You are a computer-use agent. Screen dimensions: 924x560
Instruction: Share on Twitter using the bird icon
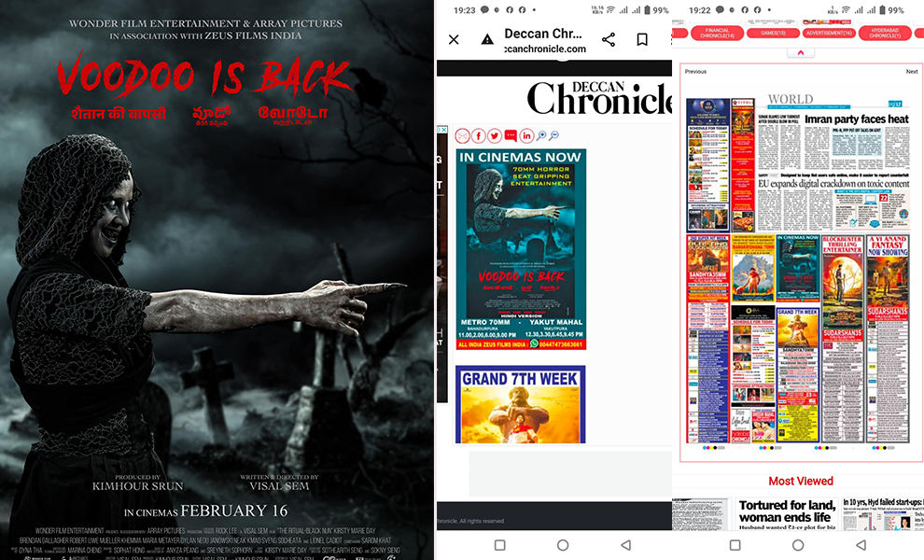coord(494,136)
